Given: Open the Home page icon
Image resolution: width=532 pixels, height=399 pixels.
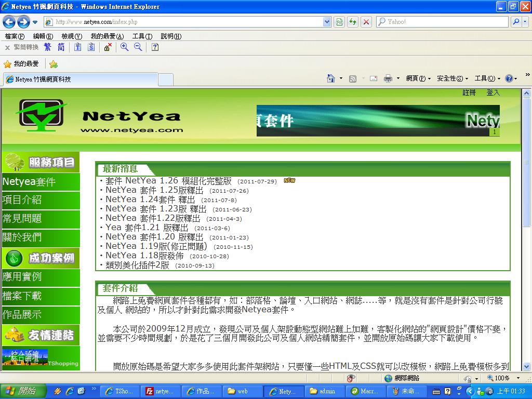Looking at the screenshot, I should tap(331, 79).
